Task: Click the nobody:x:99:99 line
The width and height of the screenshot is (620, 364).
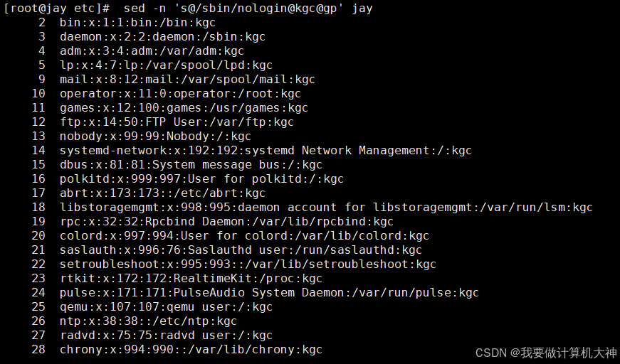Action: pos(155,136)
